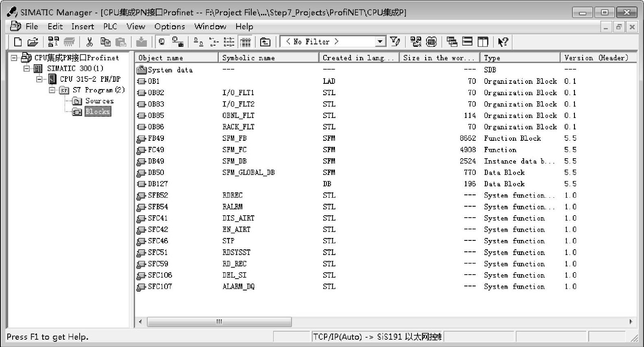Click the horizontal scrollbar left arrow
Image resolution: width=644 pixels, height=347 pixels.
(140, 322)
